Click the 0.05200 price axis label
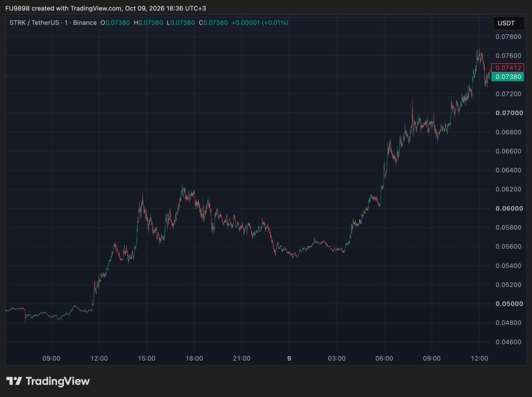Image resolution: width=532 pixels, height=397 pixels. pyautogui.click(x=508, y=285)
